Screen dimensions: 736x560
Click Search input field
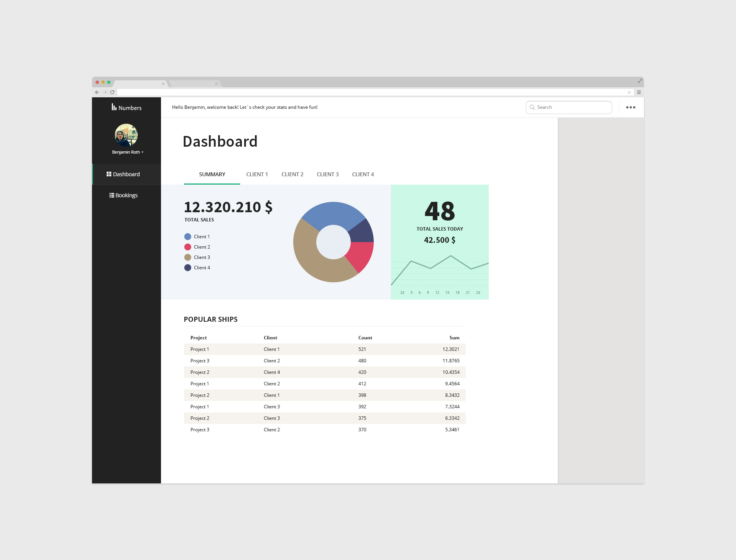click(x=568, y=106)
